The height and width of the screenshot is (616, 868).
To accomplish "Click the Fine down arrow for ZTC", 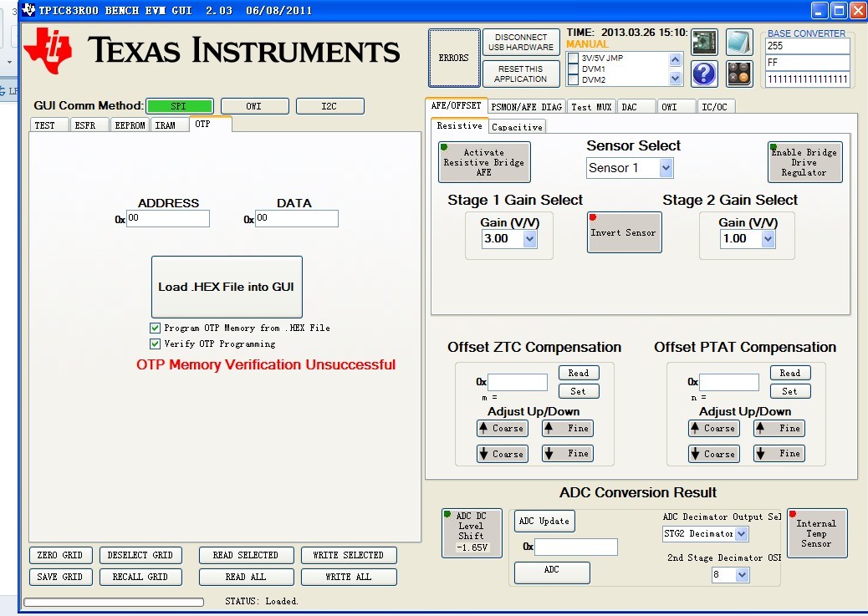I will coord(568,453).
